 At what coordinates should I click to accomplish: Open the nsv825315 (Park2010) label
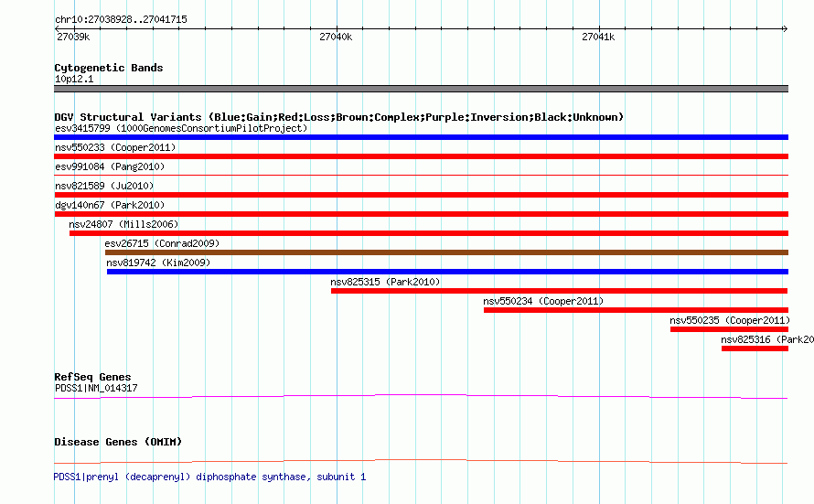tap(385, 282)
